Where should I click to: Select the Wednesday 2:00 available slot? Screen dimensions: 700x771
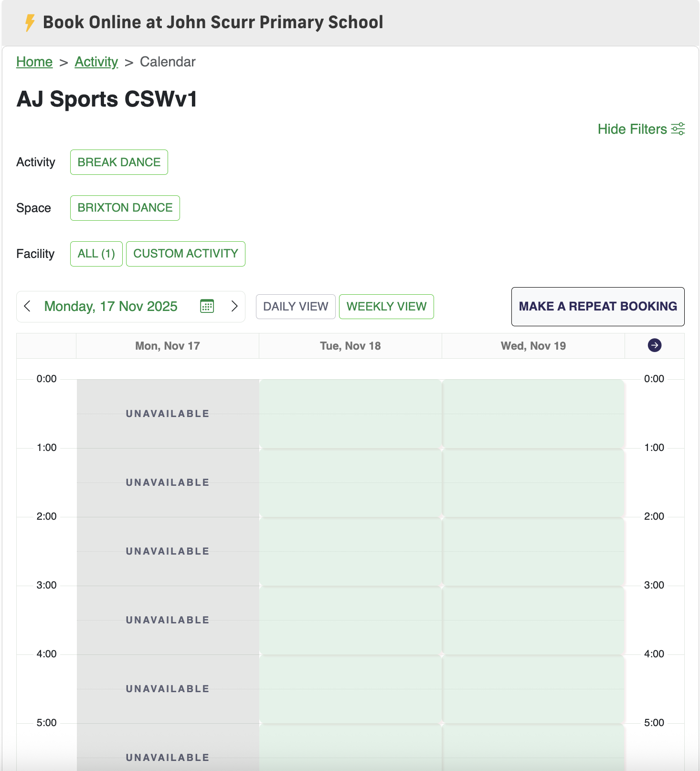pos(533,551)
